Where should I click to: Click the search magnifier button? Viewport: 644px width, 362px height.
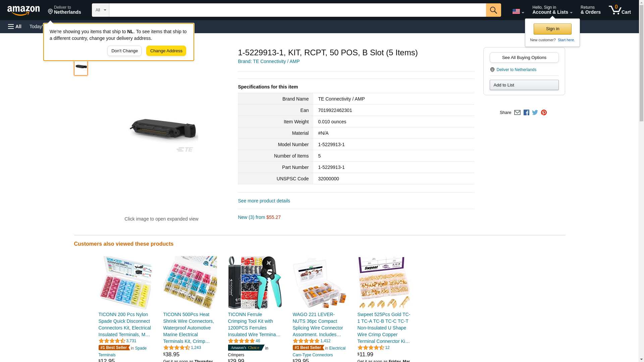(x=493, y=10)
